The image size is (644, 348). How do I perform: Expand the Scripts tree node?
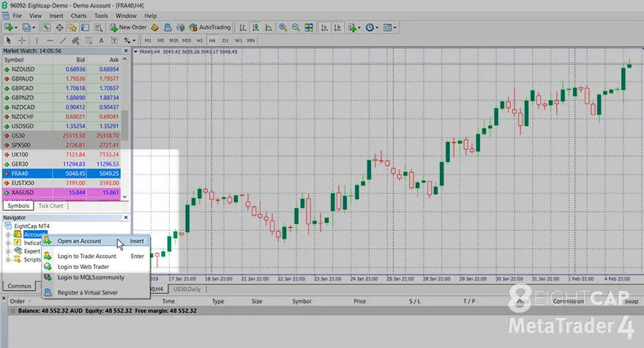(x=8, y=259)
